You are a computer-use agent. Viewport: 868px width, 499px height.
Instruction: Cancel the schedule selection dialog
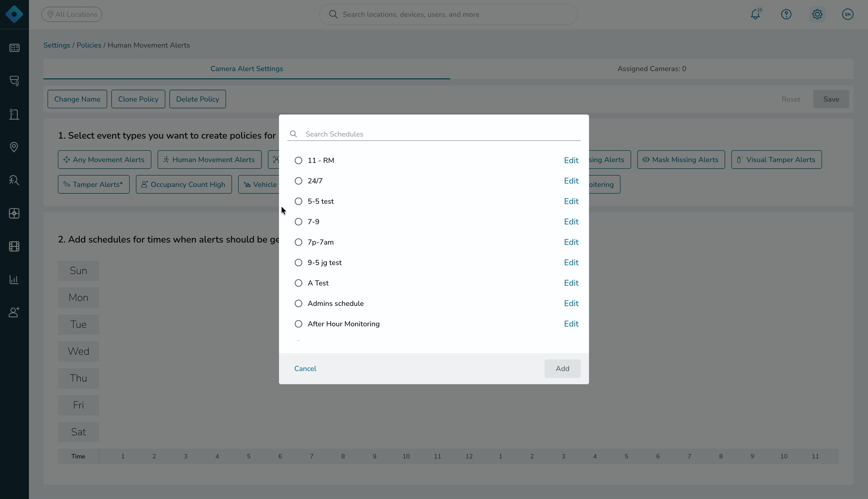[x=305, y=369]
